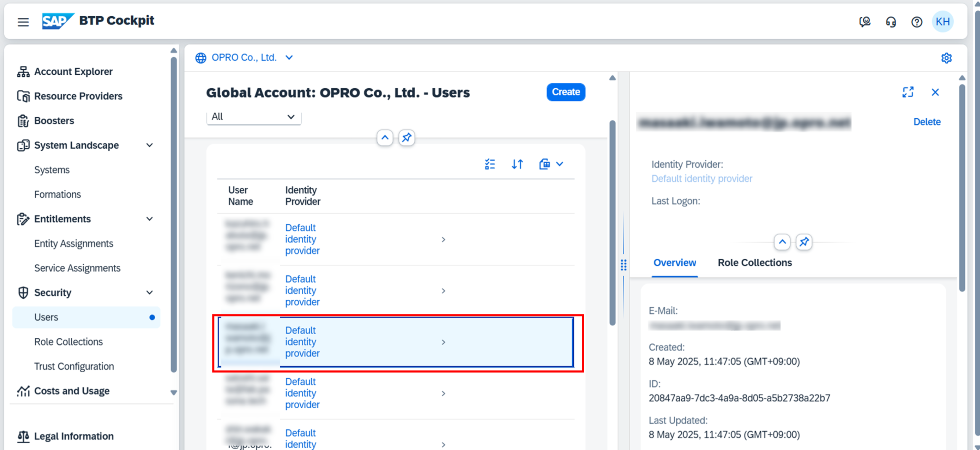Click the Delete user link
The width and height of the screenshot is (980, 450).
coord(927,122)
